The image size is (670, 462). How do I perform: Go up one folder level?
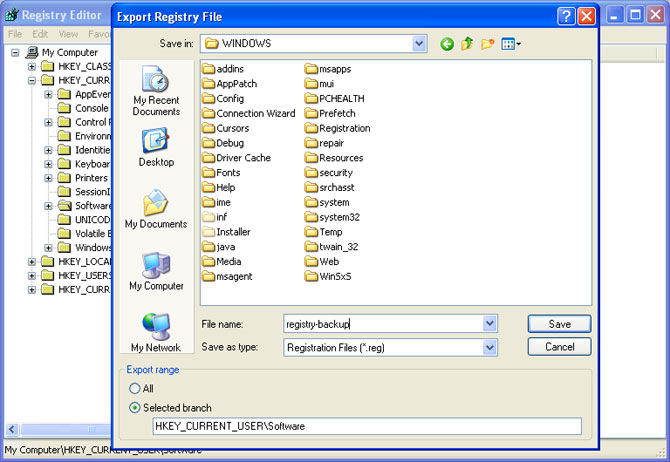pos(467,44)
